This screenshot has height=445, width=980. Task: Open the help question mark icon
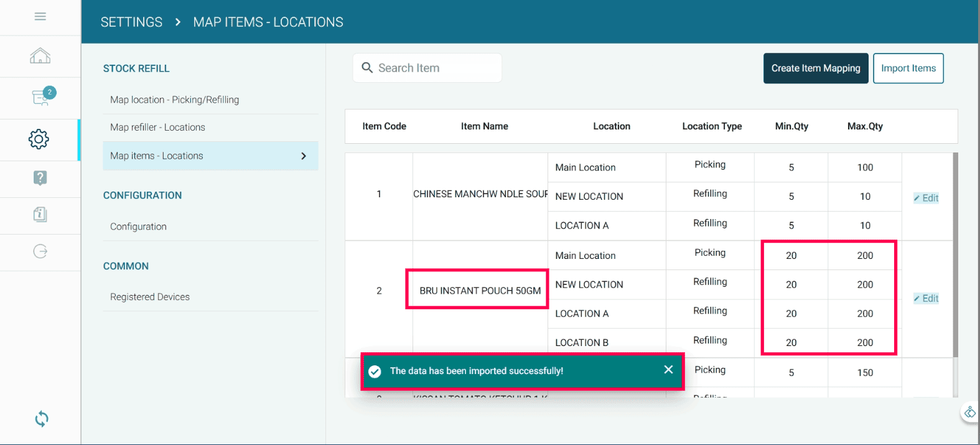pos(40,178)
